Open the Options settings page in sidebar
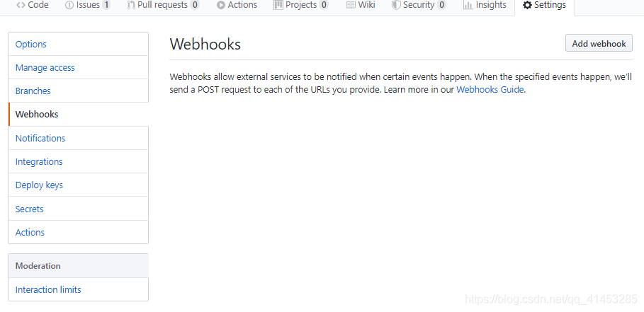 [31, 44]
